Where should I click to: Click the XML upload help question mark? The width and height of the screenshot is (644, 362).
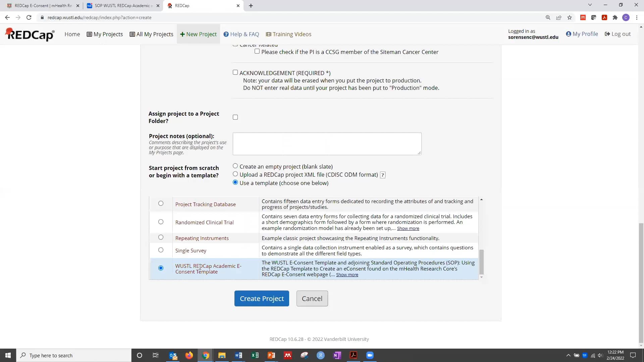(x=383, y=175)
